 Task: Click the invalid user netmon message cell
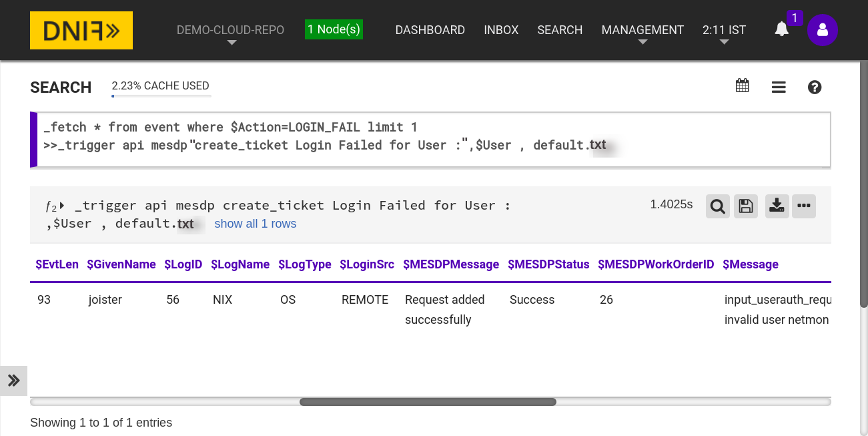(x=777, y=310)
